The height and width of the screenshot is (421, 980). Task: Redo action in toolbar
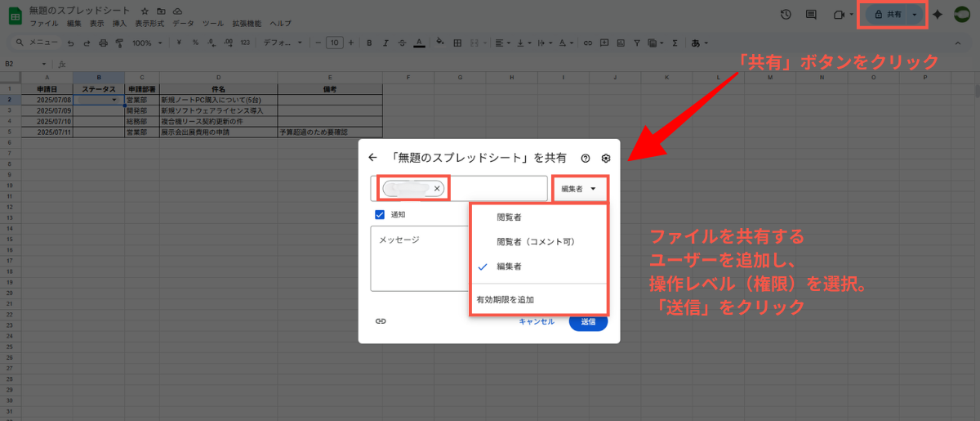[87, 43]
